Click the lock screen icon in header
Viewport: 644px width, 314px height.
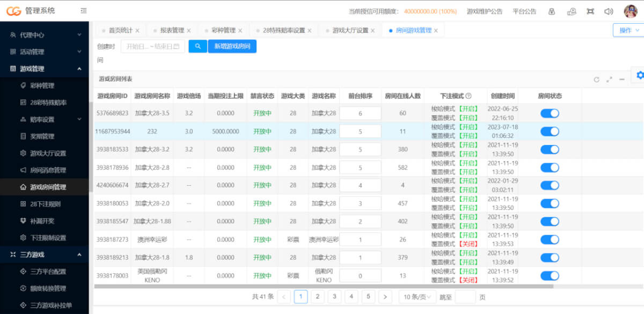[x=551, y=11]
